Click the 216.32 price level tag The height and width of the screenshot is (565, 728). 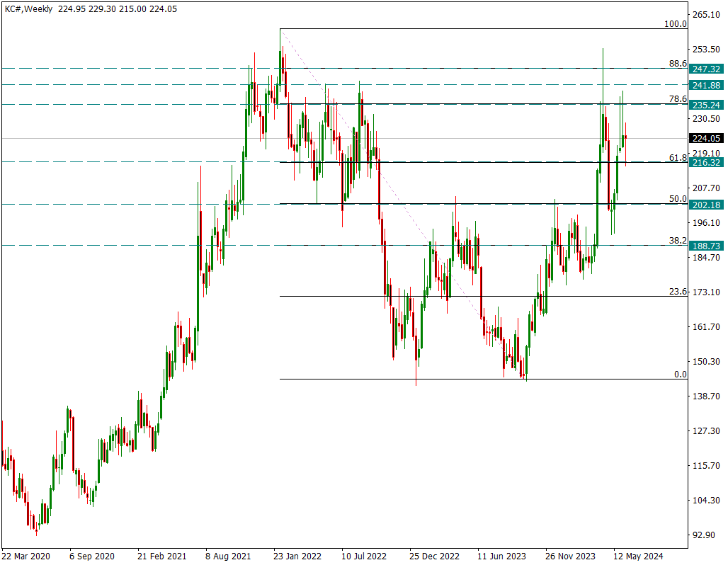[706, 162]
